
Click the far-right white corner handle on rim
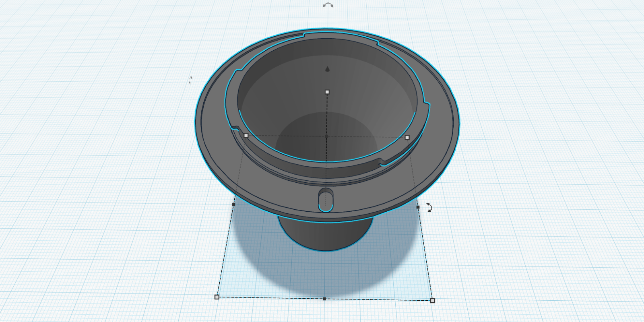coord(407,137)
